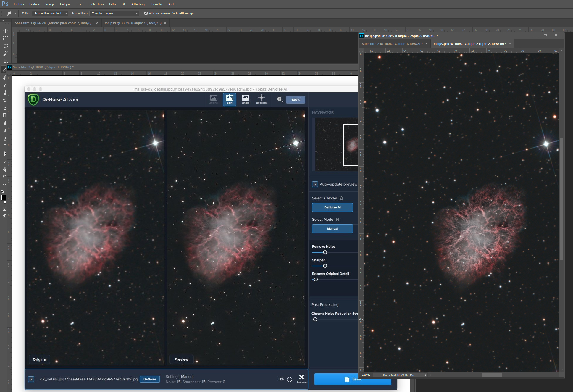Close the m1.psd tab
The width and height of the screenshot is (573, 392).
[x=165, y=23]
